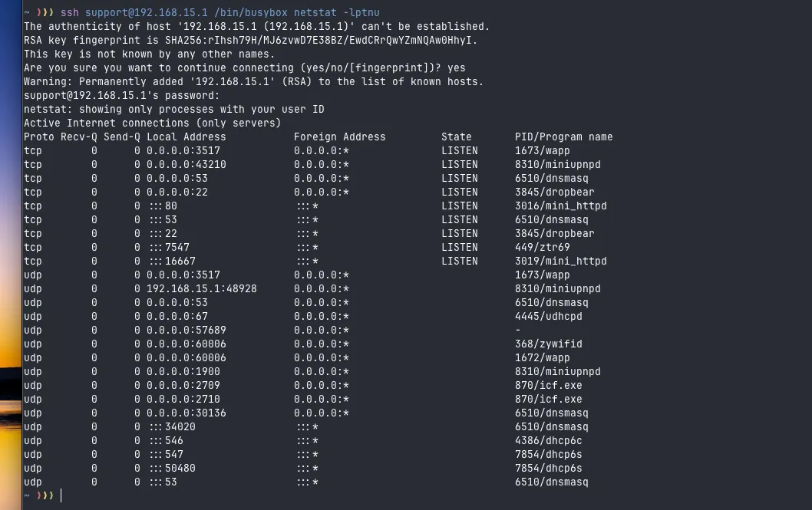Click the 368/zywifid program entry
This screenshot has height=510, width=812.
549,344
